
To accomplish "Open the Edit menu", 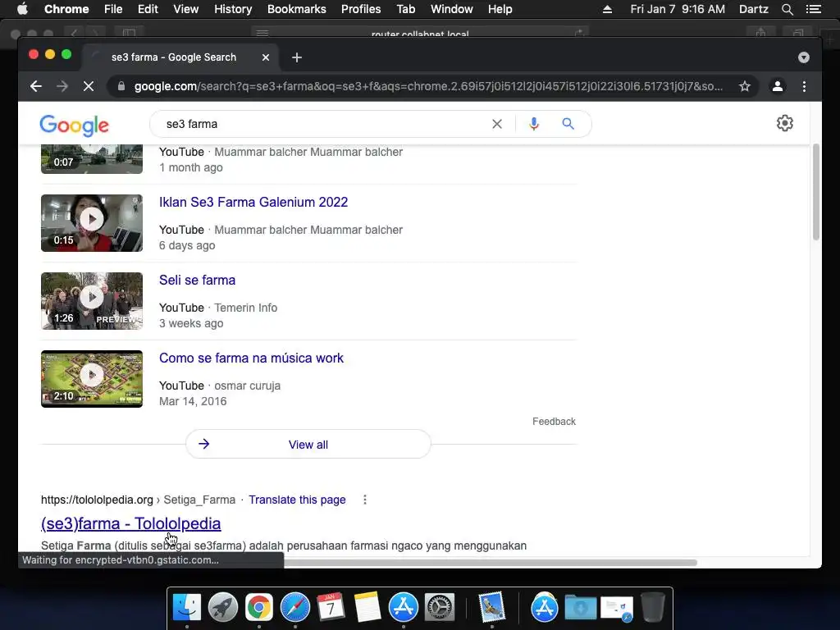I will coord(148,9).
